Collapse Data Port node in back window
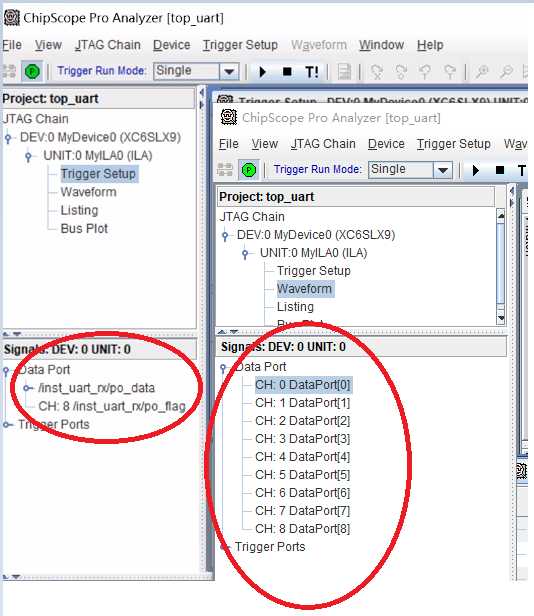This screenshot has width=534, height=616. (x=6, y=370)
